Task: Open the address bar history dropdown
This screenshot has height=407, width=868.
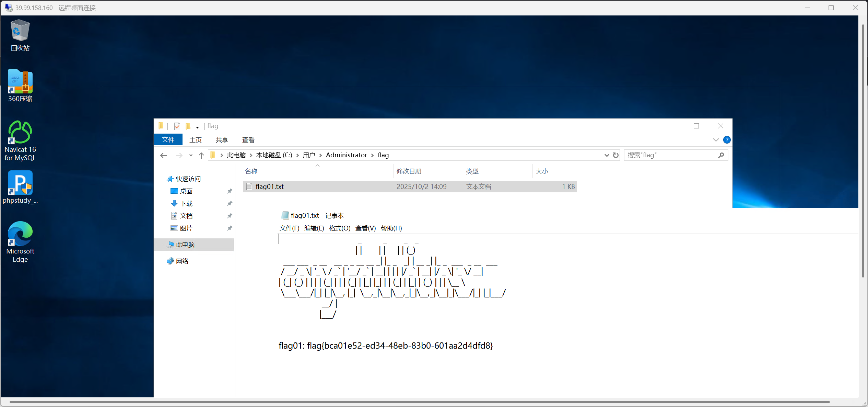Action: point(607,155)
